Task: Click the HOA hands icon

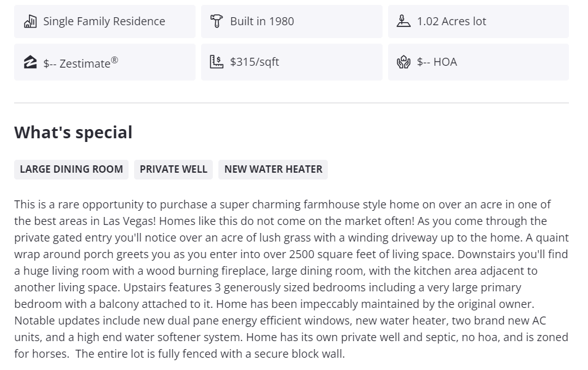Action: [x=403, y=62]
